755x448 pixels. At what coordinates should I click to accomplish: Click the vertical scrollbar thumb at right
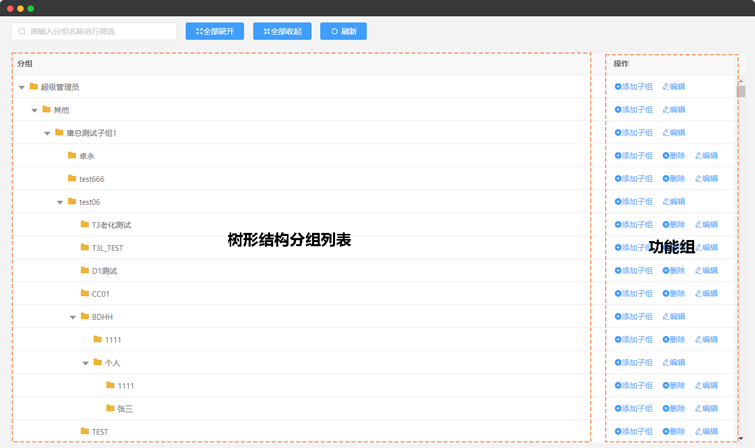coord(741,92)
